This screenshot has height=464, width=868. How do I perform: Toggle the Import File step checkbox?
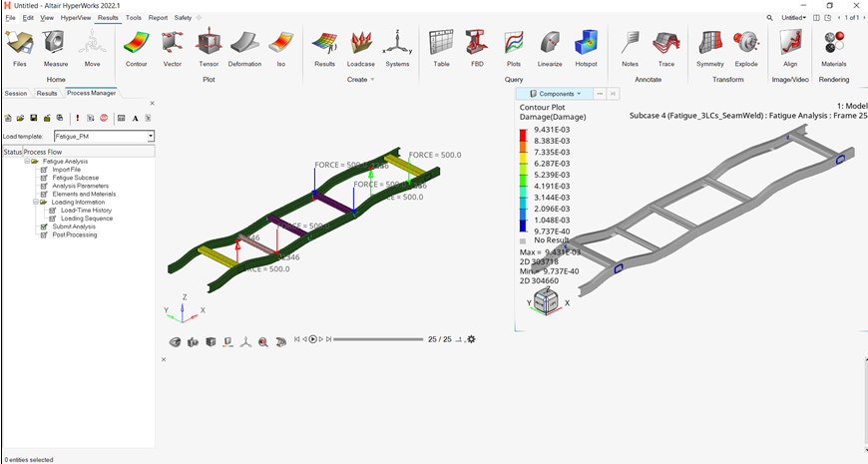point(44,170)
